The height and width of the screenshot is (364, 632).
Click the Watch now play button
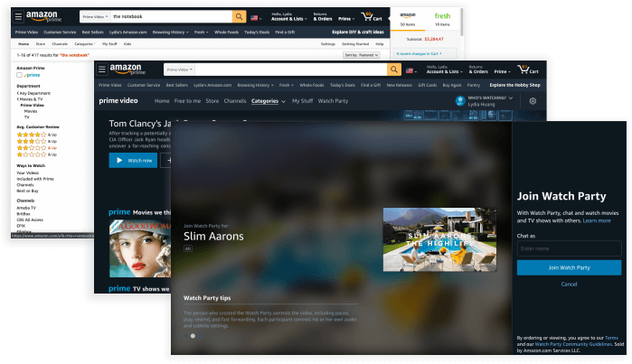click(x=133, y=160)
